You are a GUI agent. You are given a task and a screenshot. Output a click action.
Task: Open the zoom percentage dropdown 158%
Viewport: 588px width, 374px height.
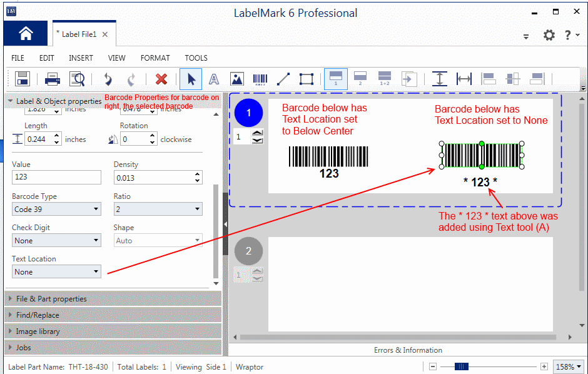(569, 366)
